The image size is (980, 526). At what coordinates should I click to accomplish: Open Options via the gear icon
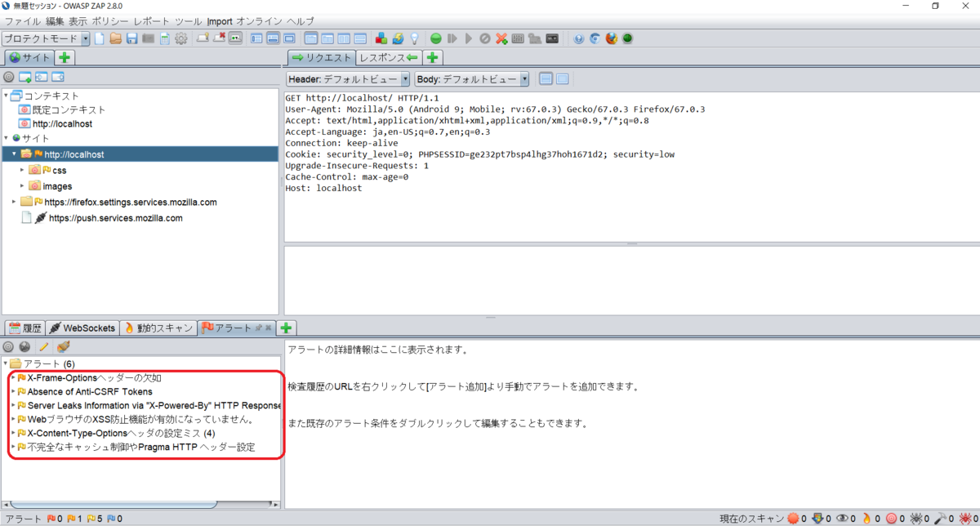(180, 38)
